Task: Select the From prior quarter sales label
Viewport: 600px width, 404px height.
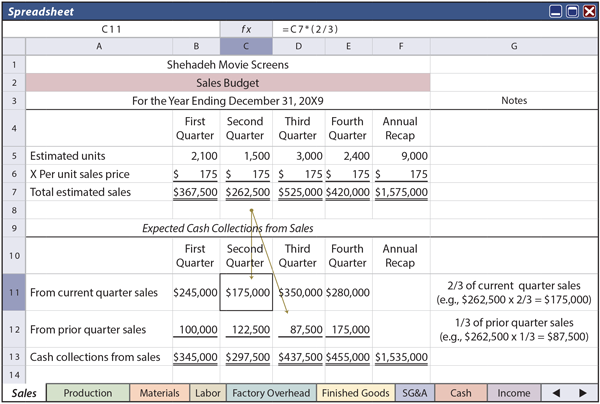Action: coord(99,329)
